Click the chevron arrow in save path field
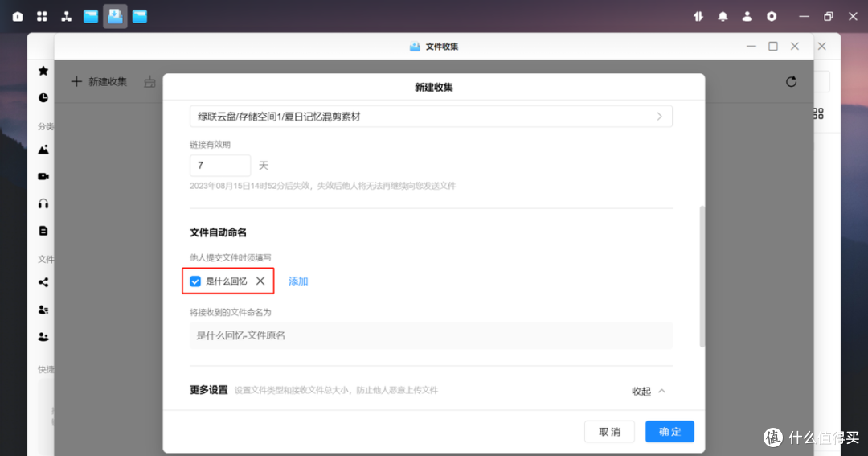The width and height of the screenshot is (868, 456). click(x=659, y=117)
